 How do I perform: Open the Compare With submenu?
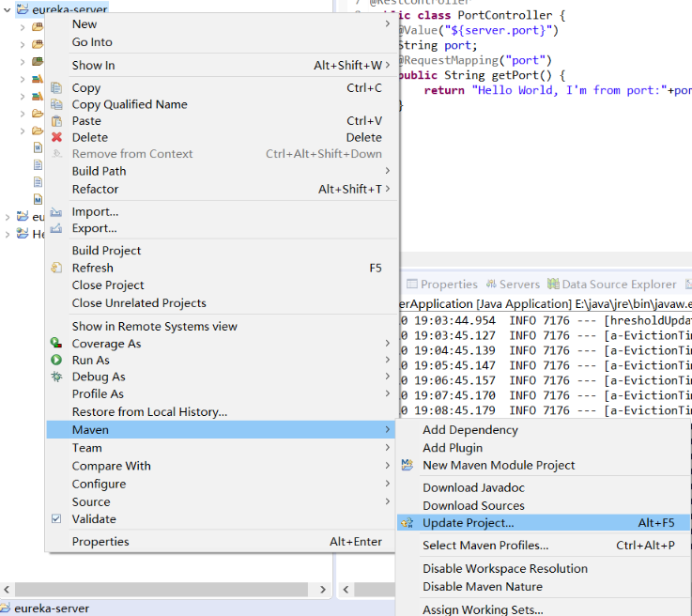coord(221,466)
